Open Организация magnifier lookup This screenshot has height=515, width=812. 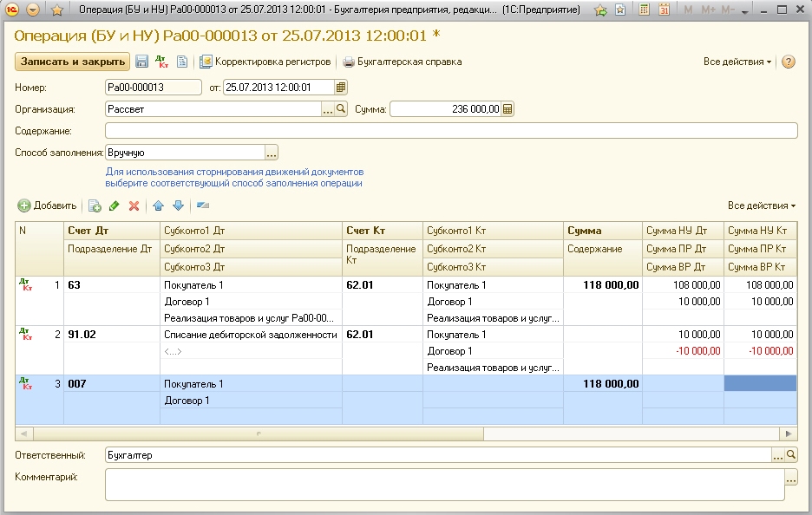341,109
